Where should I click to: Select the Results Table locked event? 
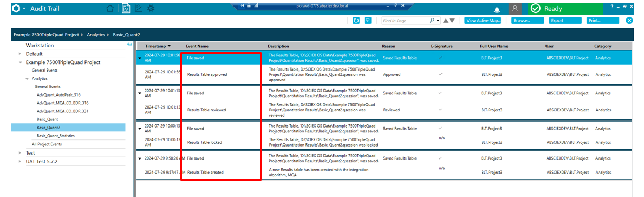[205, 142]
